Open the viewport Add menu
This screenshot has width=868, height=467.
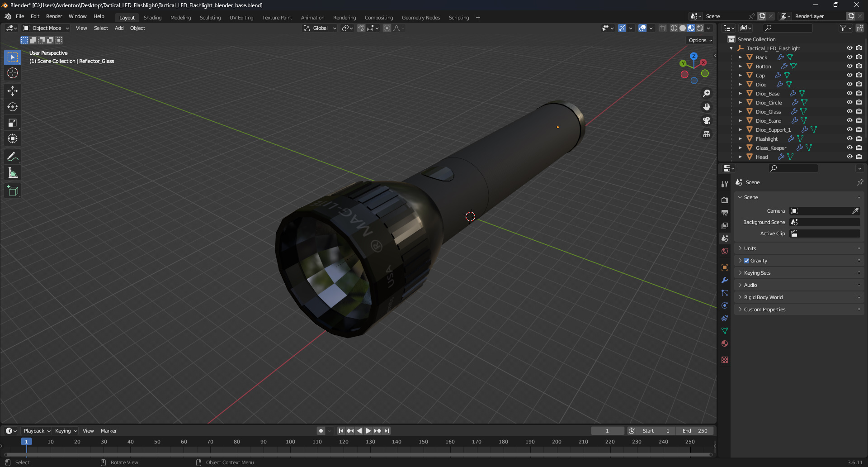pyautogui.click(x=119, y=28)
